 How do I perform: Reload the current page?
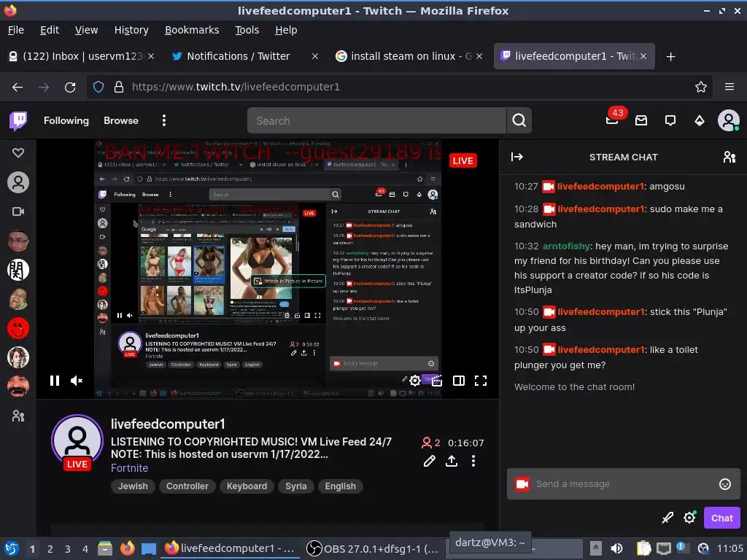[70, 87]
